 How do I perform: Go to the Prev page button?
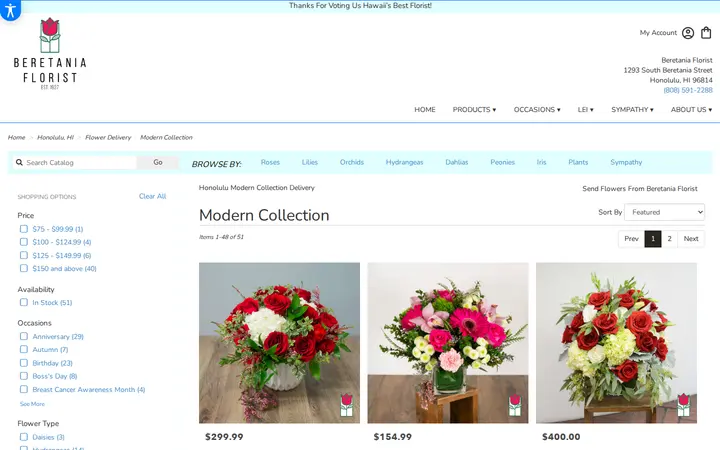[x=631, y=239]
